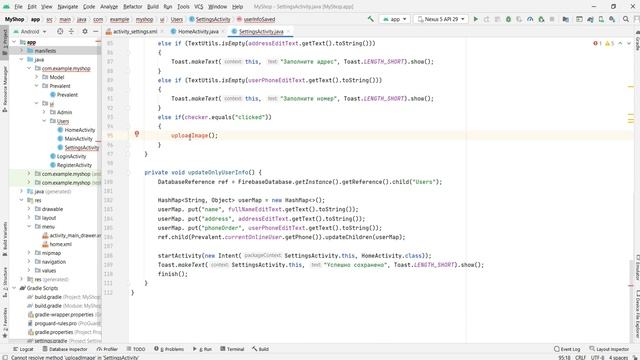Expand the manifests folder
Image resolution: width=640 pixels, height=360 pixels.
pos(22,51)
